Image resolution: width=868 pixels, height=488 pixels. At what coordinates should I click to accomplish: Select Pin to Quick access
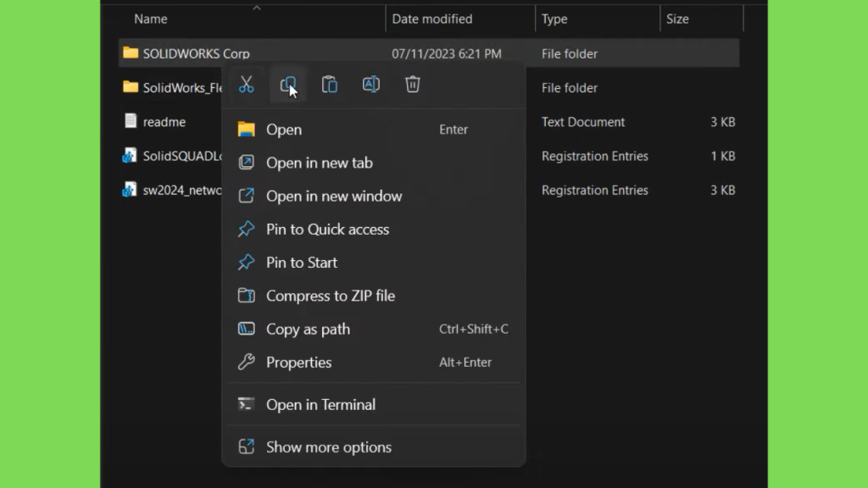point(374,229)
